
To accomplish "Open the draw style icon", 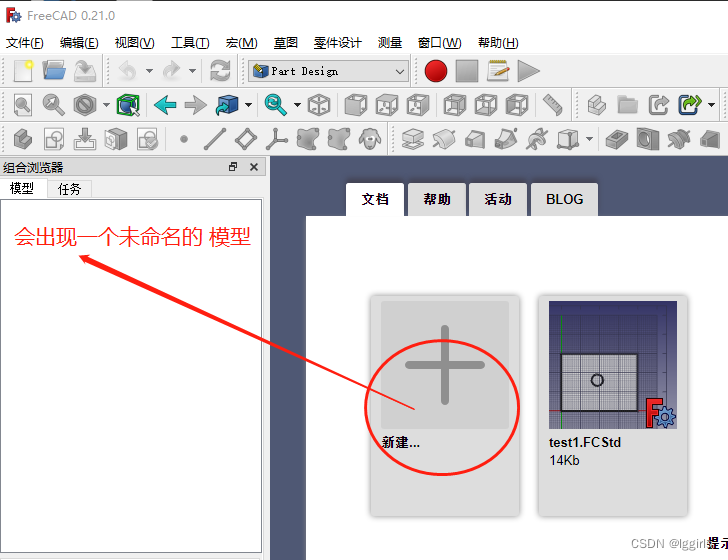I will coord(84,105).
